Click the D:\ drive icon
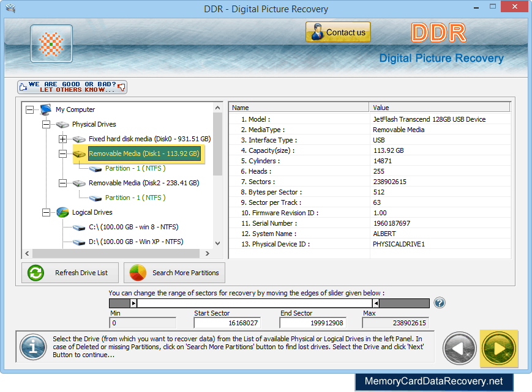 pos(79,242)
